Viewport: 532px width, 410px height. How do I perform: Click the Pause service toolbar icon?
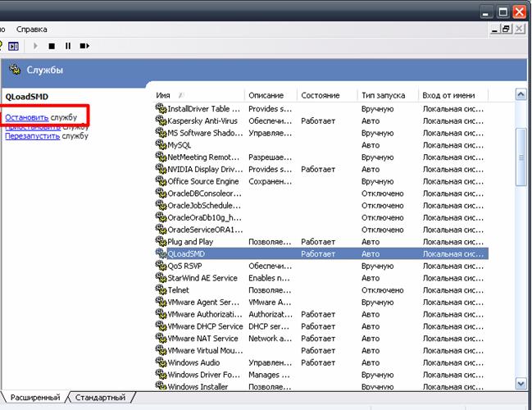click(x=68, y=46)
